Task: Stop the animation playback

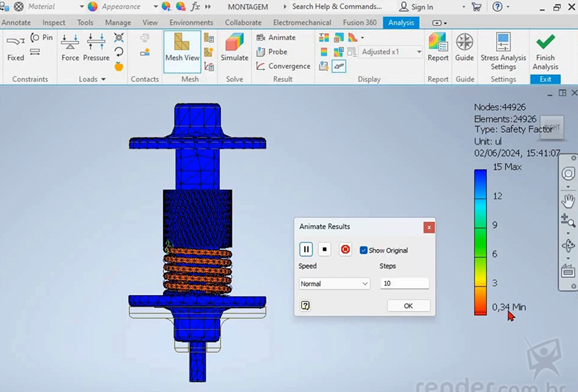Action: click(x=325, y=250)
